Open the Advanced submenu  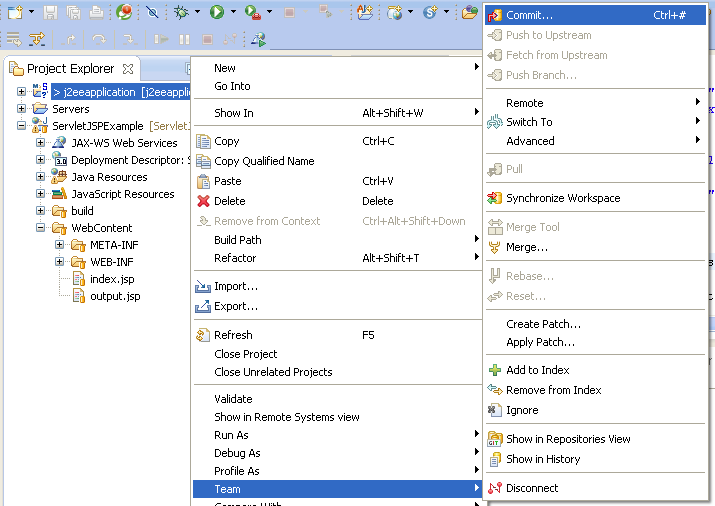[596, 141]
